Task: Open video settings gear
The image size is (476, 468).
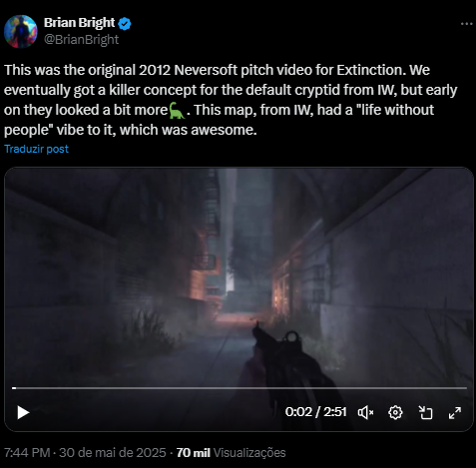Action: (395, 413)
